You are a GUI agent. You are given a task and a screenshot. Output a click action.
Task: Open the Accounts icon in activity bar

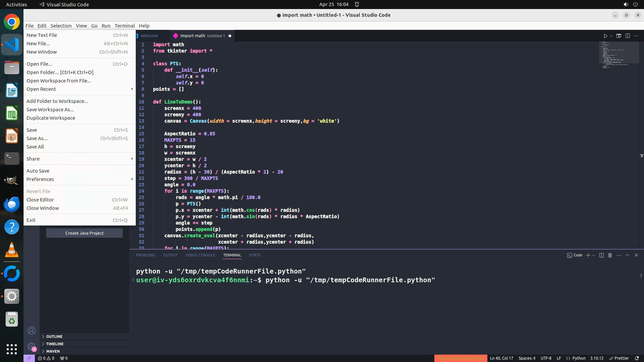click(x=32, y=331)
